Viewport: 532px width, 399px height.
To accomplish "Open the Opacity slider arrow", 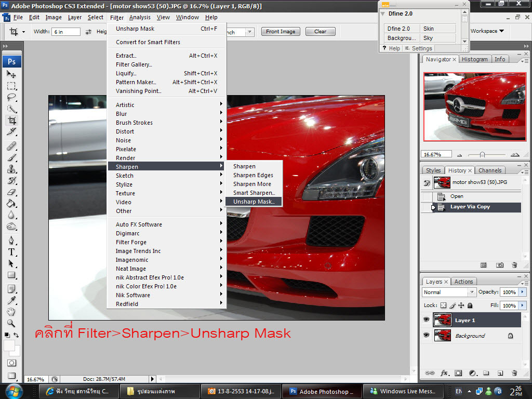I will pos(522,292).
